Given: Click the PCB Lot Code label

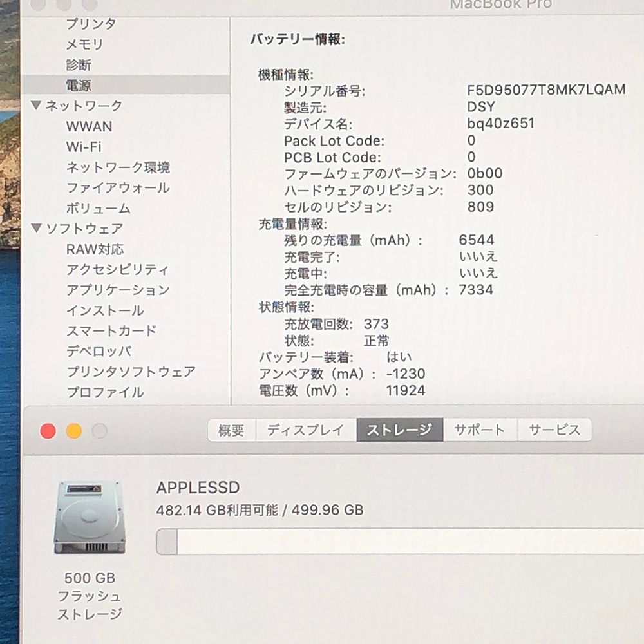Looking at the screenshot, I should (333, 157).
